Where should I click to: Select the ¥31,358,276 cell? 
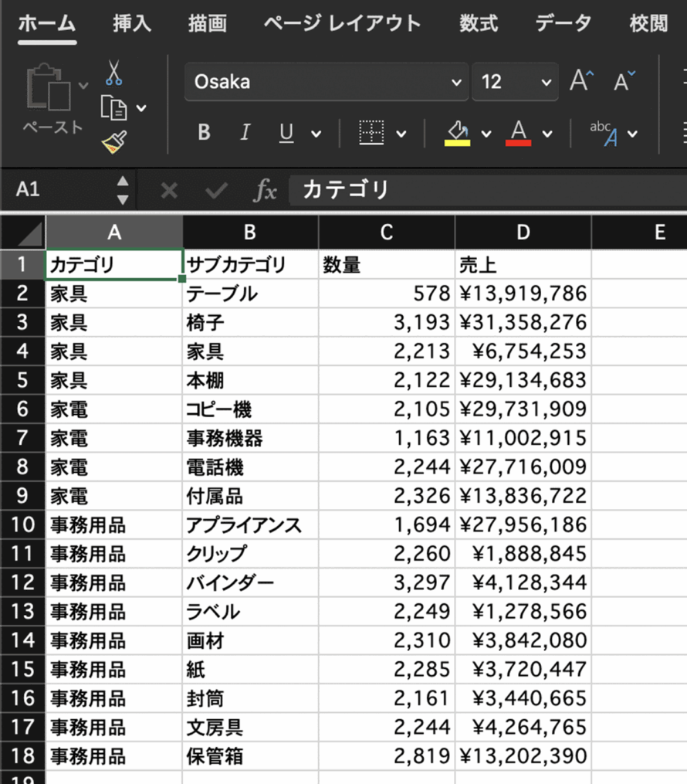coord(523,323)
